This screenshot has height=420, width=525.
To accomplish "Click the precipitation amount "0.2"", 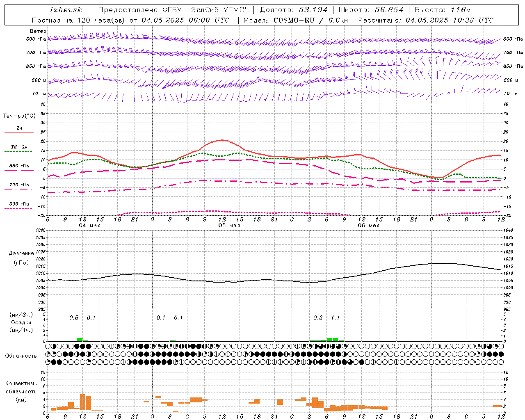I will click(318, 317).
